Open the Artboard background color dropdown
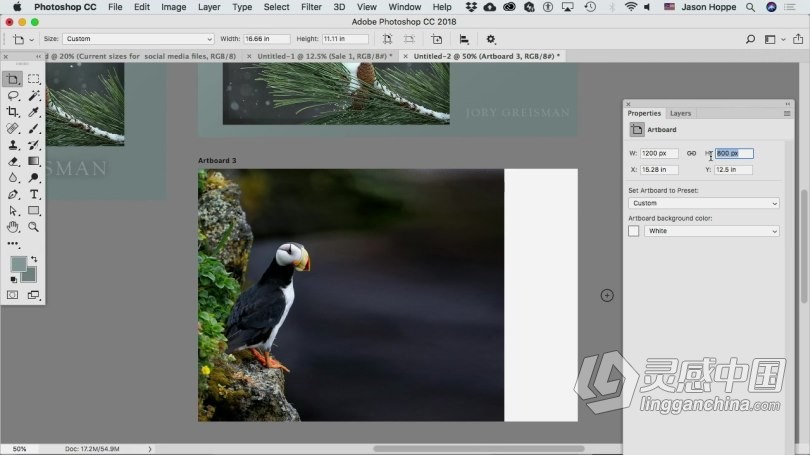The height and width of the screenshot is (455, 810). point(711,231)
